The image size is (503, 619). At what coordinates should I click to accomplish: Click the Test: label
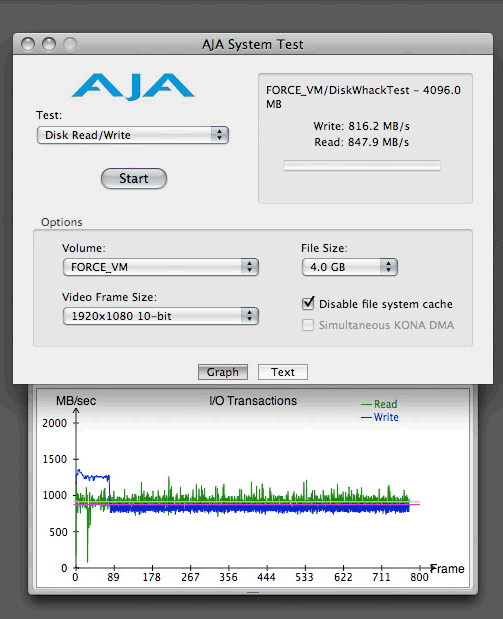point(49,115)
